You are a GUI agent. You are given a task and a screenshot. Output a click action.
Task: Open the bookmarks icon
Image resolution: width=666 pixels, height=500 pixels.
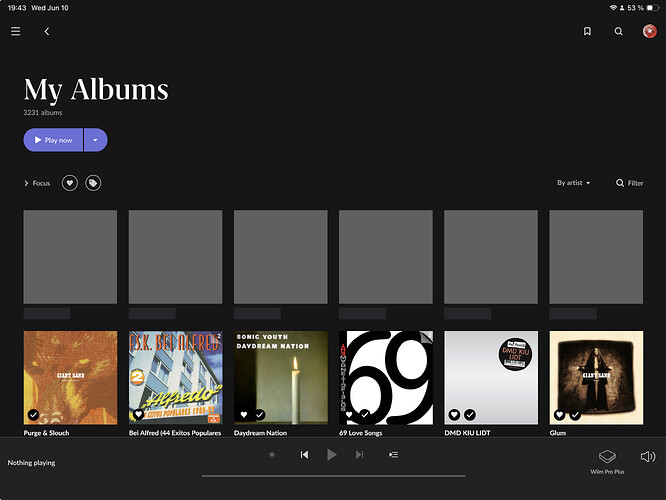(x=587, y=31)
